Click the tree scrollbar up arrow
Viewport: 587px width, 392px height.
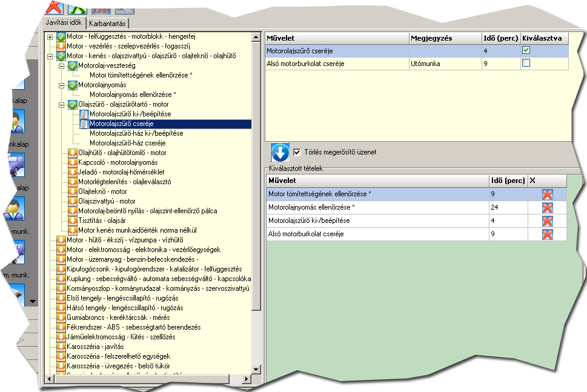[256, 36]
